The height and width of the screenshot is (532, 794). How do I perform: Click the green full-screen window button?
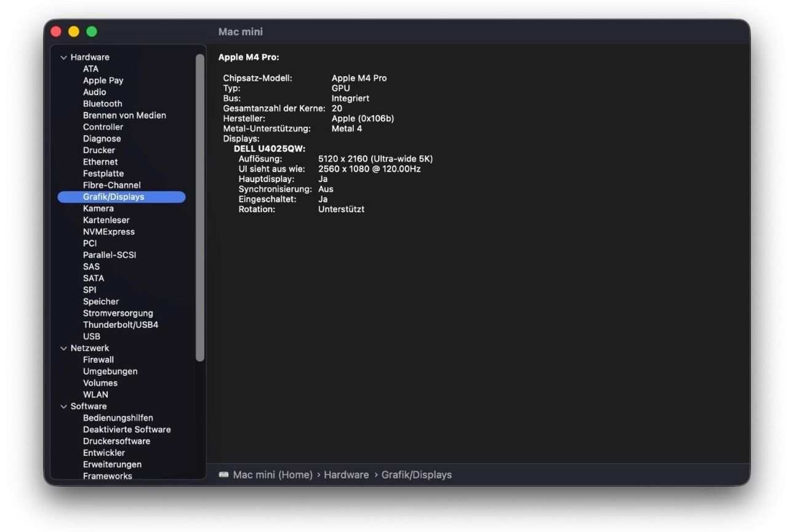(x=92, y=31)
